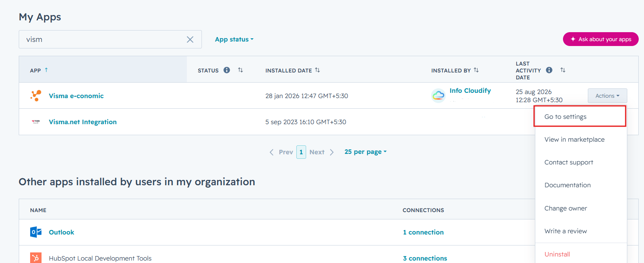Sort by INSTALLED BY column arrows
The image size is (644, 263).
(x=476, y=70)
